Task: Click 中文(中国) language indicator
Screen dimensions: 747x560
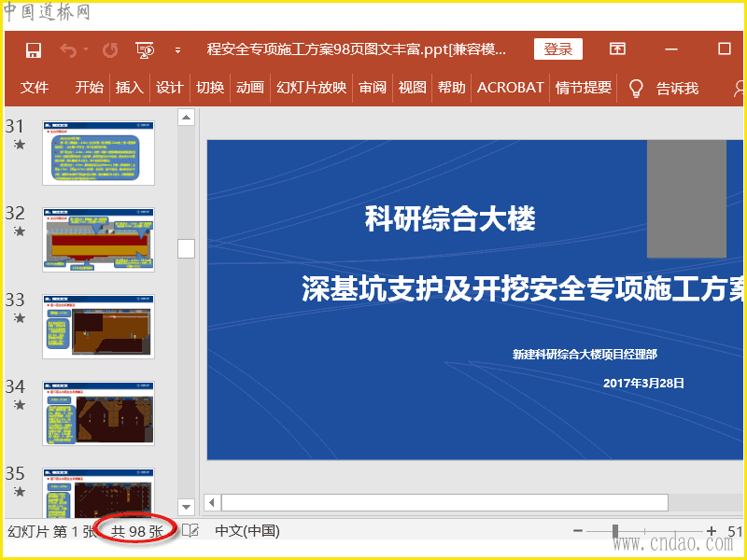Action: (x=247, y=530)
